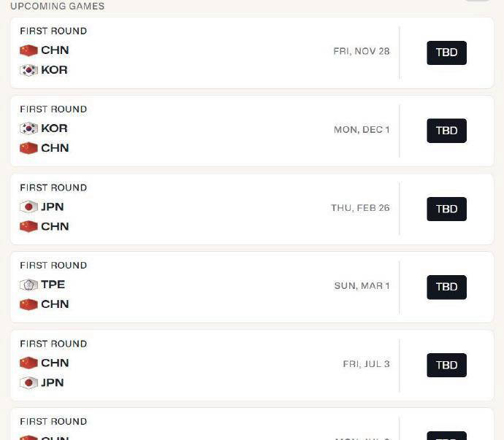This screenshot has height=440, width=504.
Task: Click TBD button for Sun, Mar 1 game
Action: pyautogui.click(x=446, y=287)
